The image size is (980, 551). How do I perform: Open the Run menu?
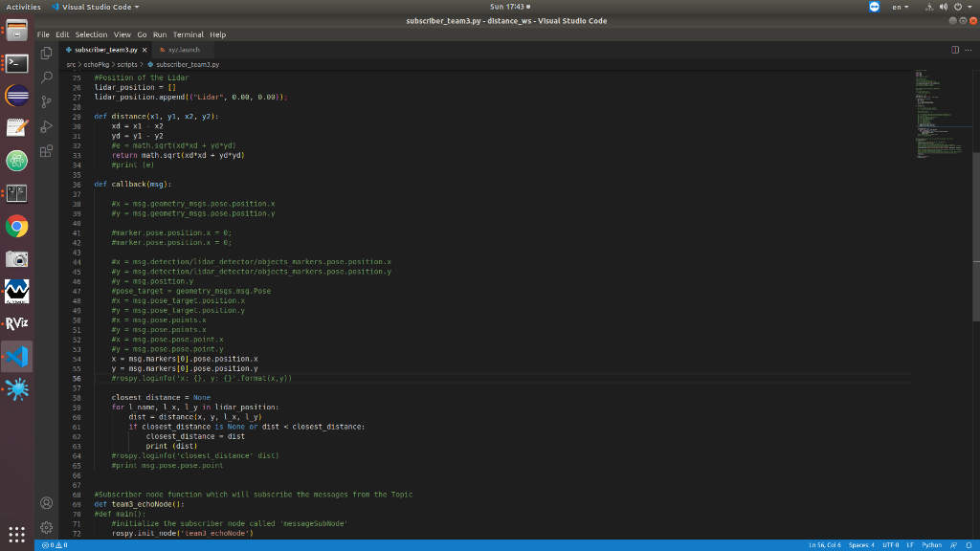point(160,35)
